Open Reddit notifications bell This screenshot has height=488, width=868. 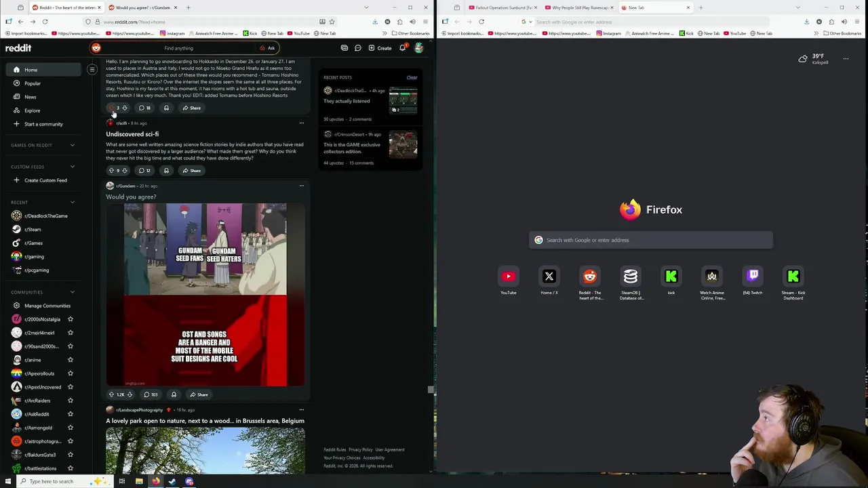click(402, 48)
